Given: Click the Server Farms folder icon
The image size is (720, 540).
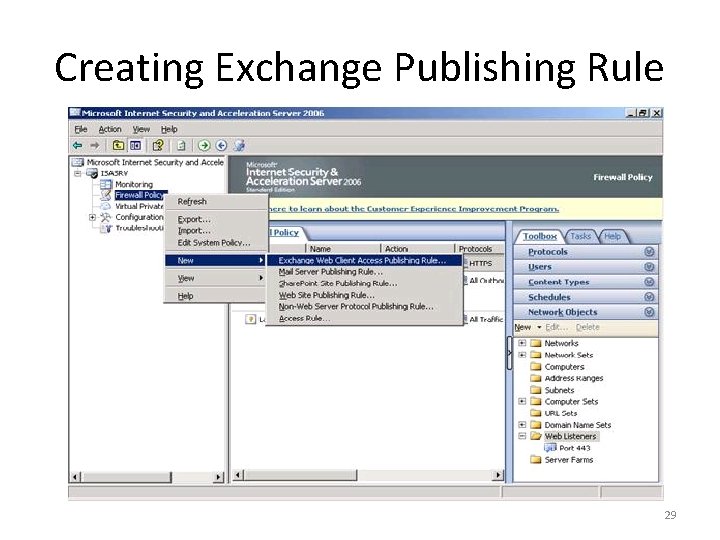Looking at the screenshot, I should click(535, 460).
